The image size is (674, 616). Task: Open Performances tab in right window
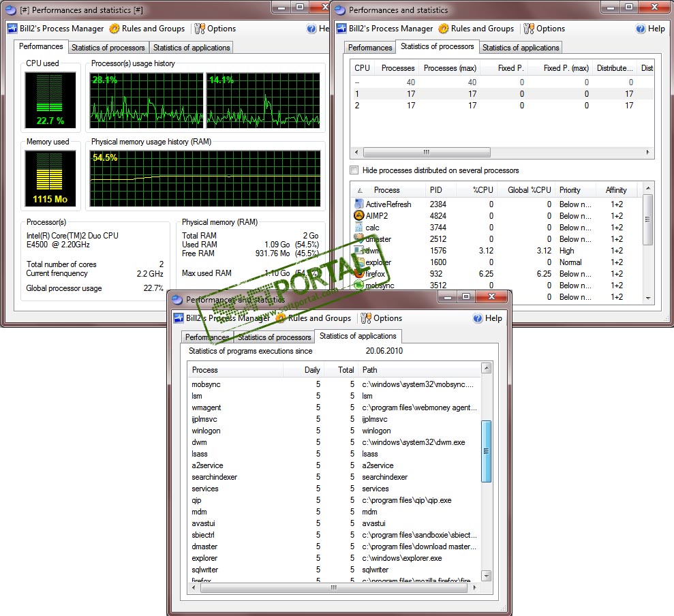(x=369, y=47)
